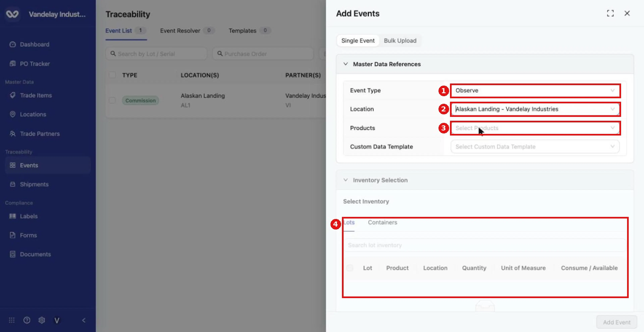
Task: Select the Bulk Upload tab
Action: click(x=400, y=41)
